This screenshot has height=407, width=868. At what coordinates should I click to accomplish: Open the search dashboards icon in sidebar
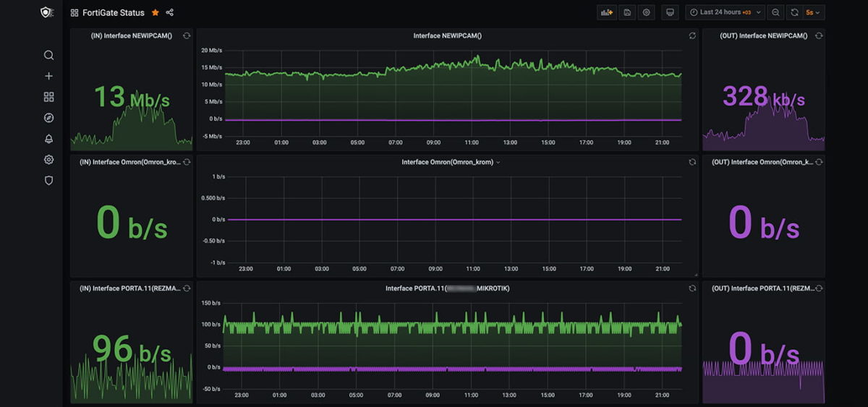(x=48, y=55)
